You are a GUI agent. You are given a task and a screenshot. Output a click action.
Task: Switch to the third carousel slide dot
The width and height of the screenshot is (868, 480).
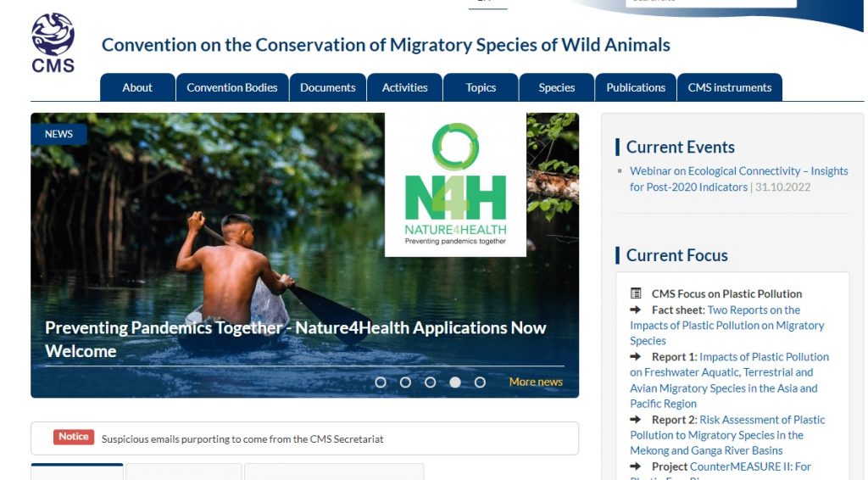pyautogui.click(x=430, y=382)
